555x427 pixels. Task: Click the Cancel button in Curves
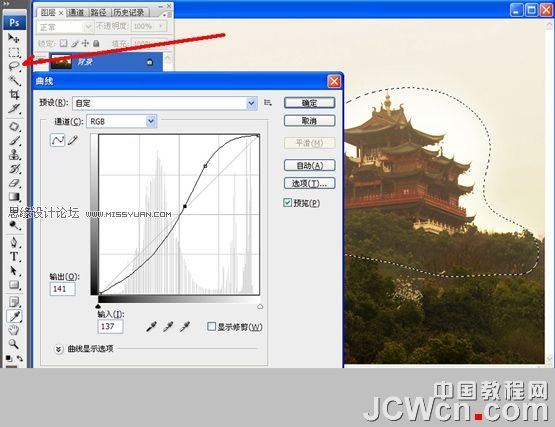[309, 121]
